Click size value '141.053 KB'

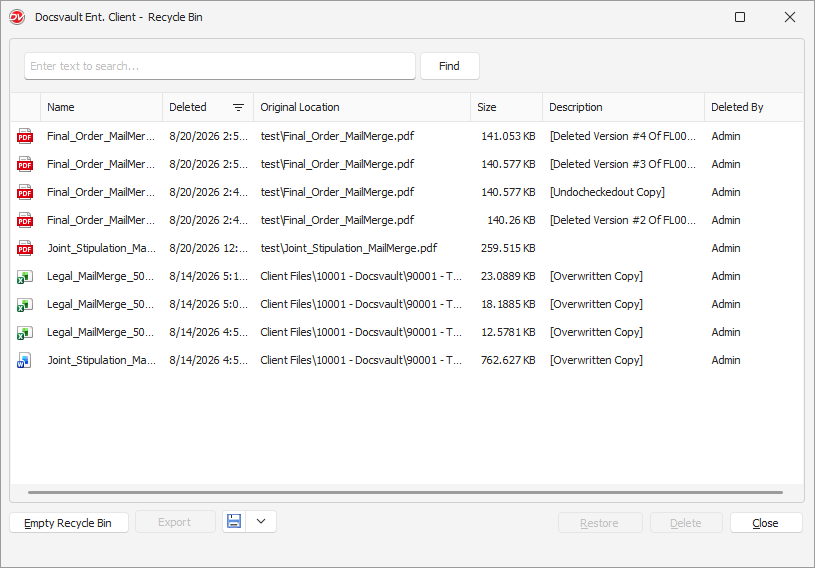coord(508,136)
